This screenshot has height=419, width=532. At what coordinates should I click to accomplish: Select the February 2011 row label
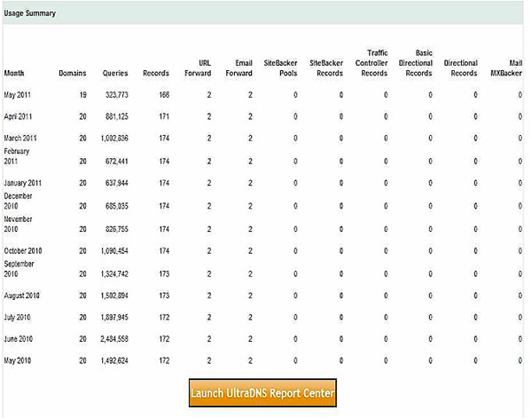(20, 156)
